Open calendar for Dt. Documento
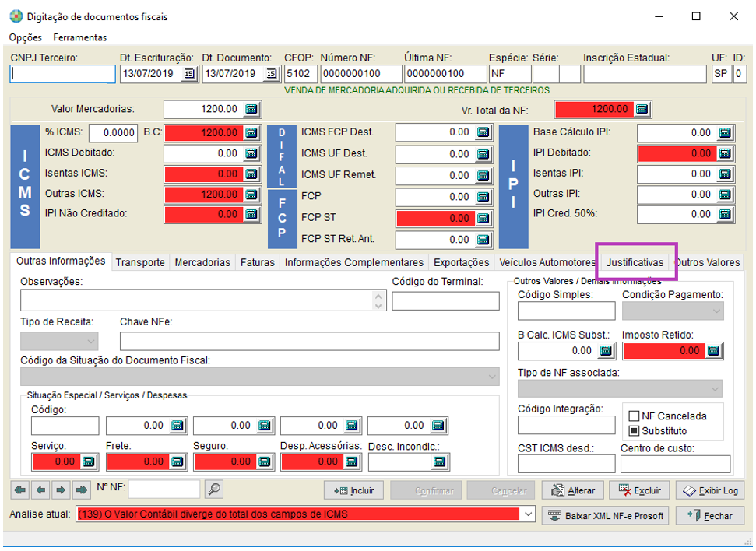The height and width of the screenshot is (551, 756). click(x=272, y=74)
